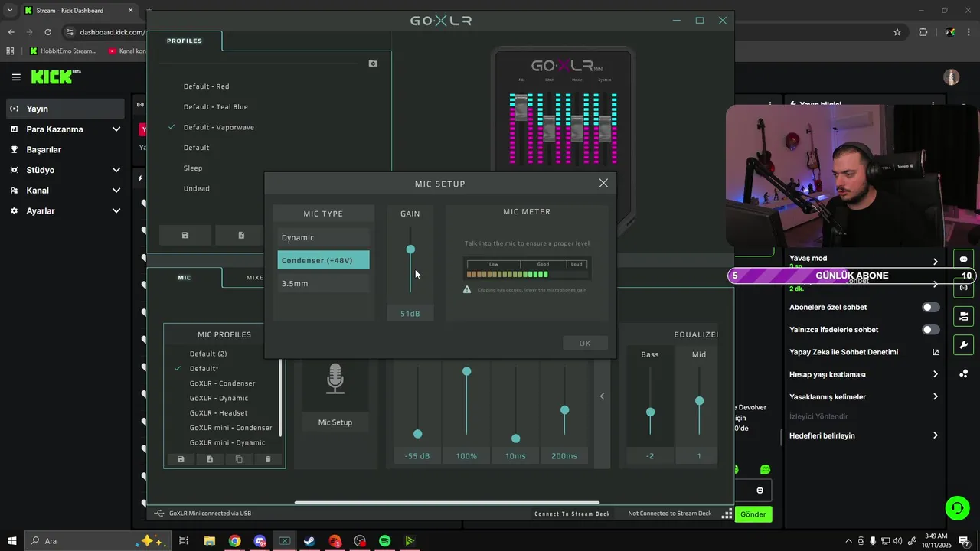Adjust the Gain slider handle
The width and height of the screenshot is (980, 551).
click(x=410, y=249)
